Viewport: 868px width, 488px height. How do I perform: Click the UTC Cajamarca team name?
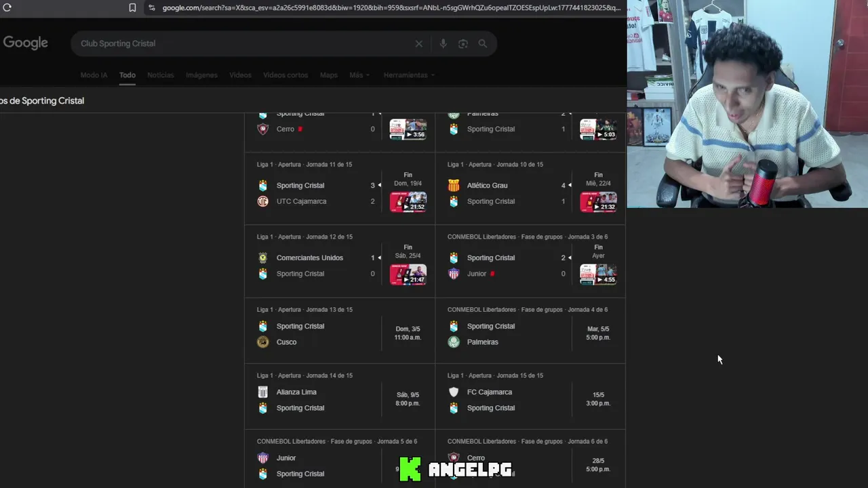301,201
